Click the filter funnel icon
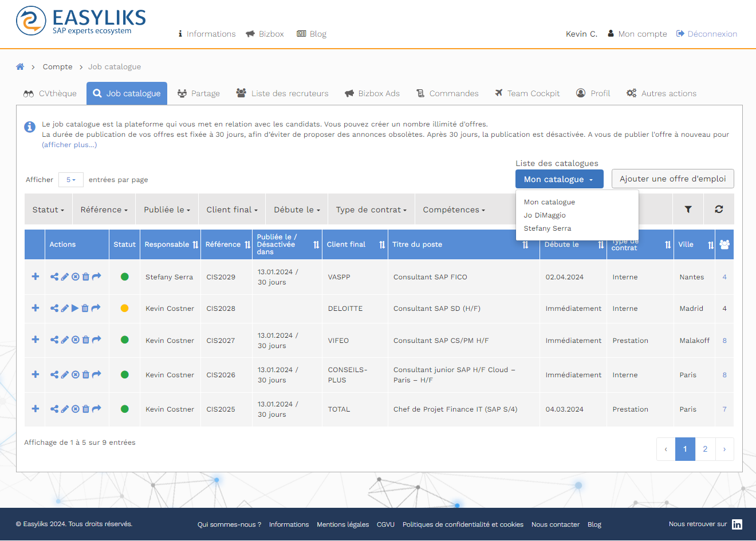 (688, 210)
